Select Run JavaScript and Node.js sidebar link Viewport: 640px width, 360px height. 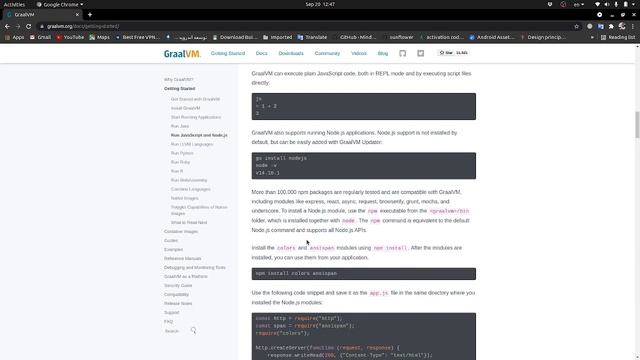click(199, 135)
